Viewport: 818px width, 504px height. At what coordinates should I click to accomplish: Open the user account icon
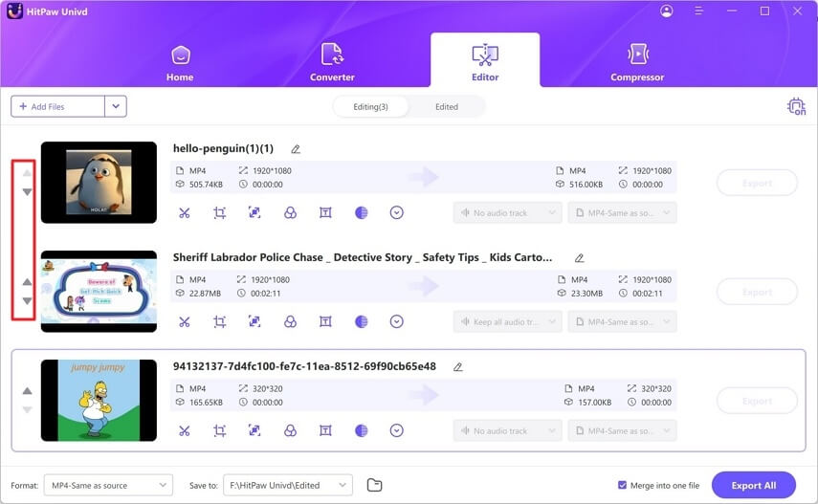pos(666,11)
